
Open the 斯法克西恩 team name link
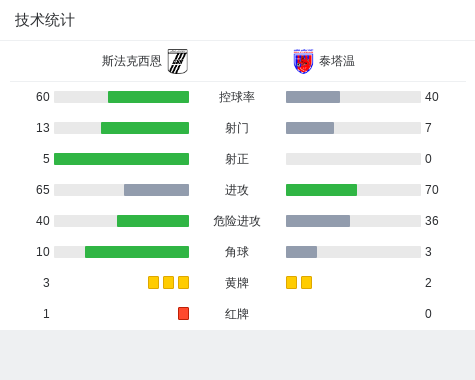132,61
